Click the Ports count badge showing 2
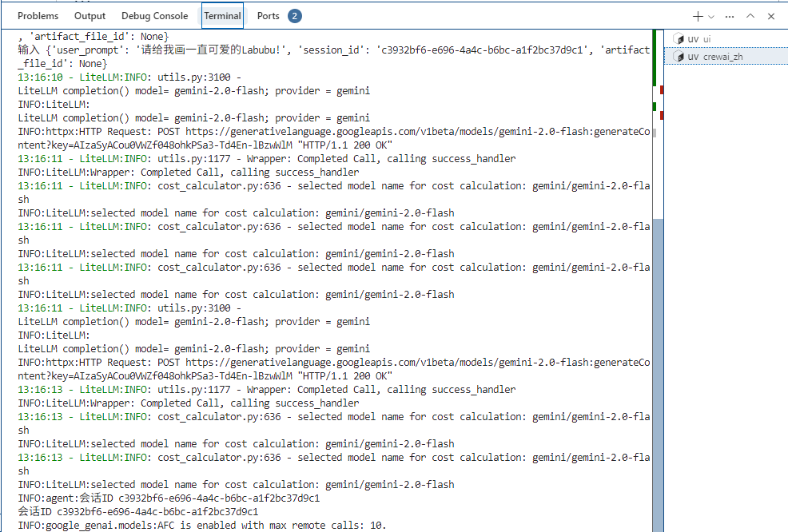 coord(294,16)
